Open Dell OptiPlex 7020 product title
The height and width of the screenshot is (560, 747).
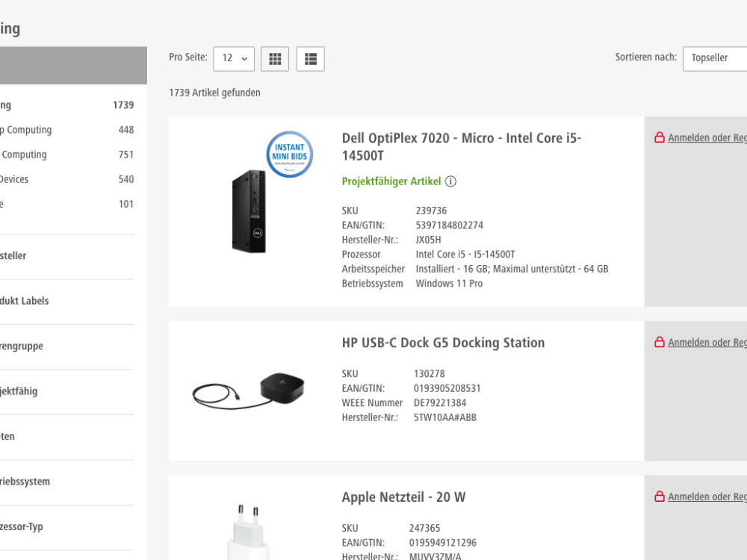[461, 146]
